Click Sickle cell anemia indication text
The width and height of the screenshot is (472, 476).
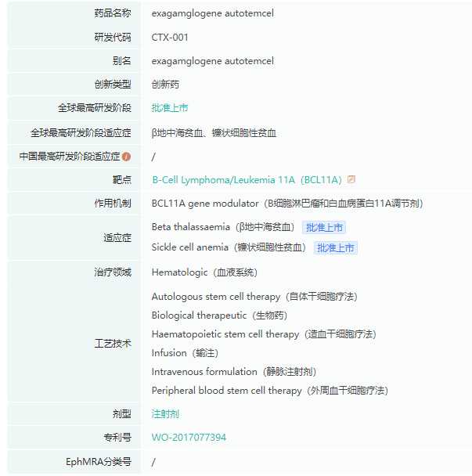point(229,247)
